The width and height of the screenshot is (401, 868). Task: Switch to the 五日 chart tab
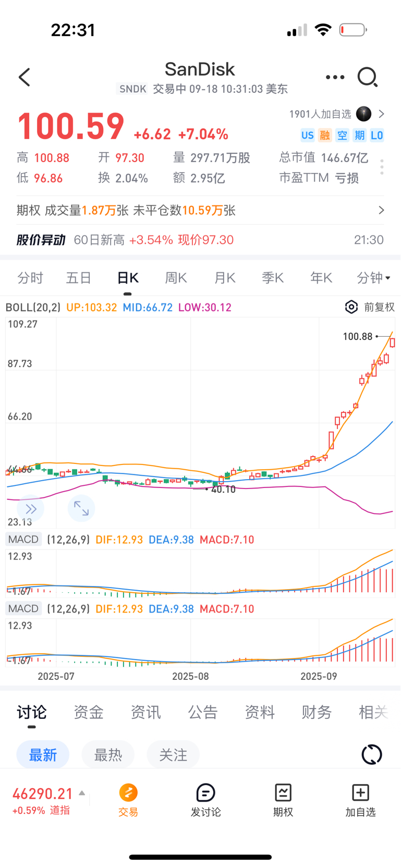point(79,278)
